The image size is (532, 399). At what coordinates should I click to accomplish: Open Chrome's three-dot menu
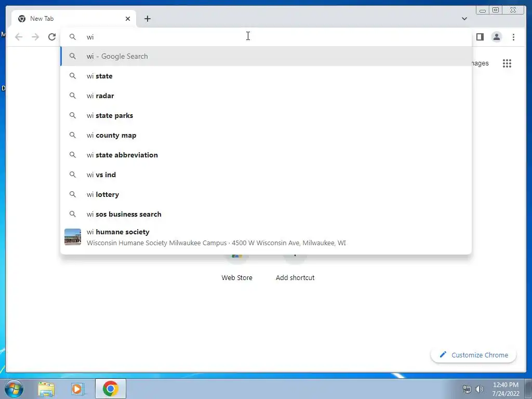[x=513, y=37]
